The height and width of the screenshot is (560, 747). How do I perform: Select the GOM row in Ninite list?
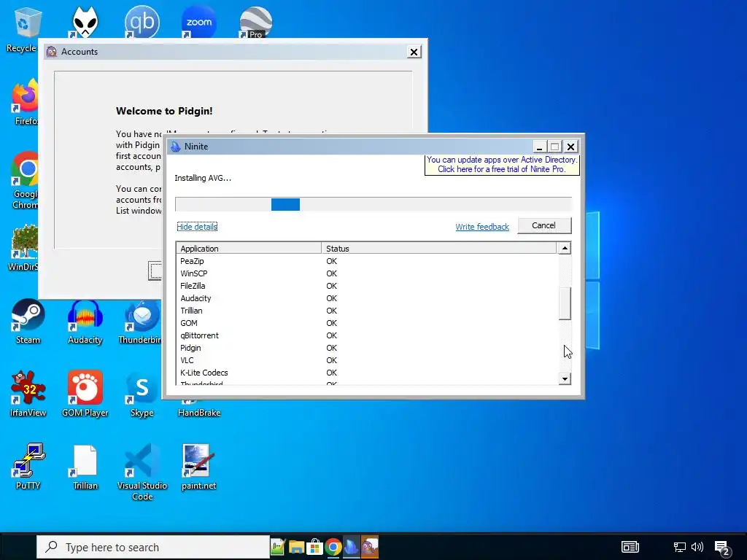[x=366, y=323]
